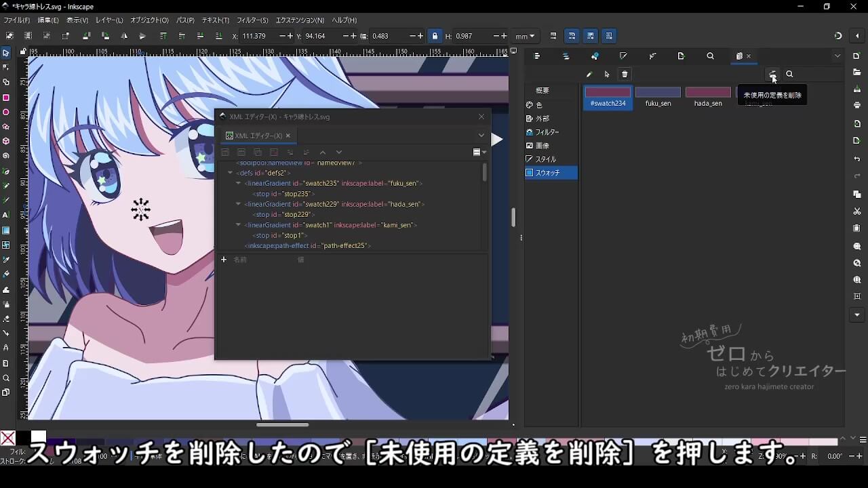The image size is (868, 488).
Task: Click trash delete icon in swatch panel
Action: click(625, 74)
